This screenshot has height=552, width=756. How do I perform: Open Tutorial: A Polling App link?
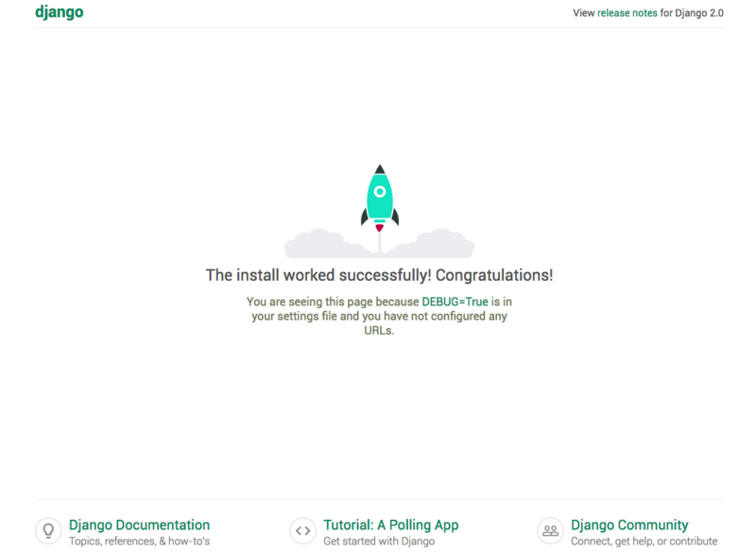coord(390,525)
